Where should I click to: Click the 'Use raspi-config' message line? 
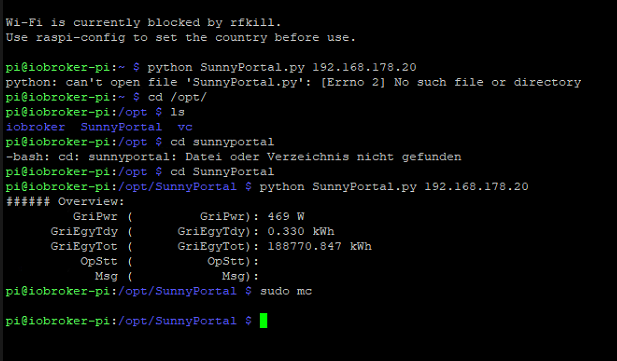click(181, 37)
